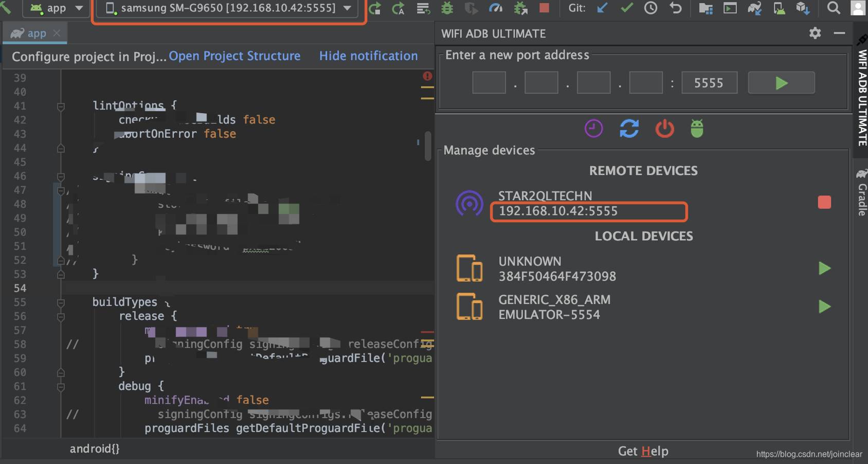Viewport: 868px width, 464px height.
Task: Connect UNKNOWN device with green play button
Action: pyautogui.click(x=824, y=268)
